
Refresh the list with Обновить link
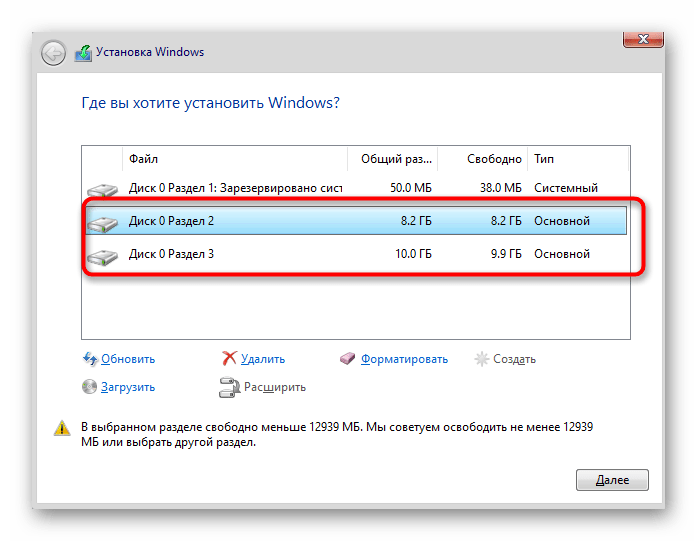pos(128,359)
